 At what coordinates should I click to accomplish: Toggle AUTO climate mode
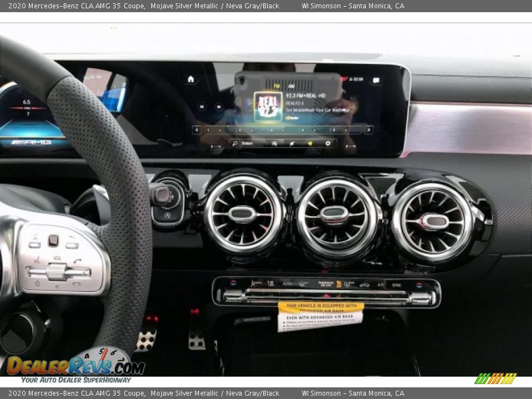(287, 283)
